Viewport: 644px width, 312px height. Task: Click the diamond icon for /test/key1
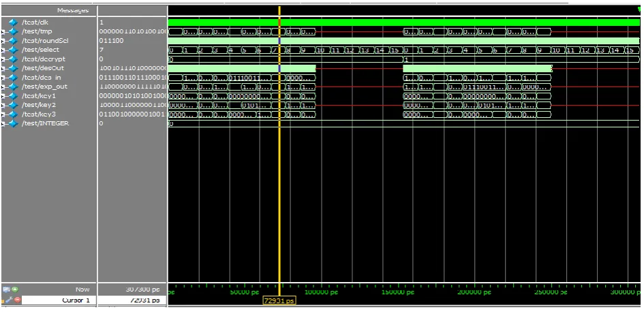[x=14, y=95]
